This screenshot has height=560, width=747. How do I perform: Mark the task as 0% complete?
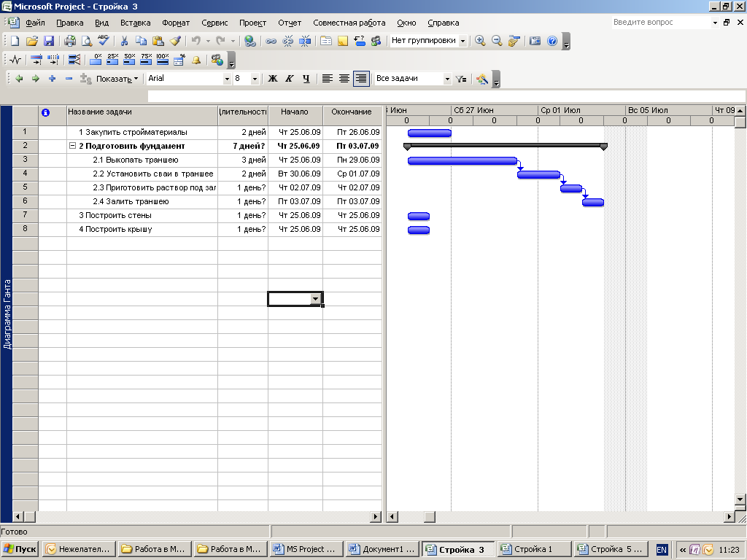(96, 60)
